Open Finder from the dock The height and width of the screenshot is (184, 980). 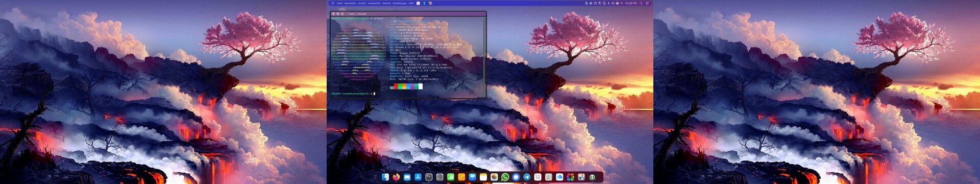[x=385, y=177]
